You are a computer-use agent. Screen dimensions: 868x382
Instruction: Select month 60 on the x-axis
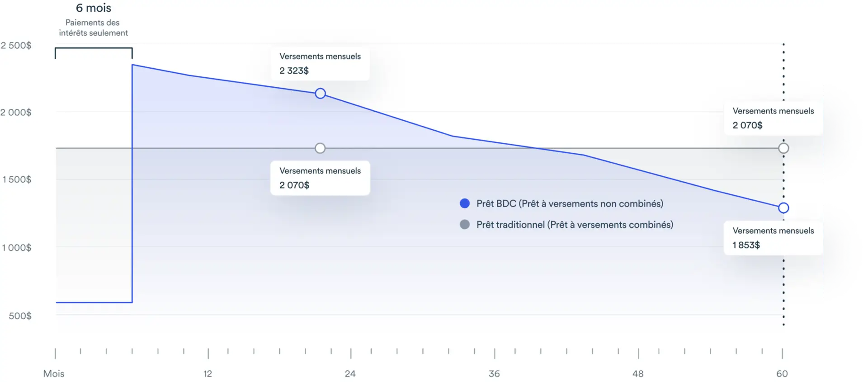[782, 374]
